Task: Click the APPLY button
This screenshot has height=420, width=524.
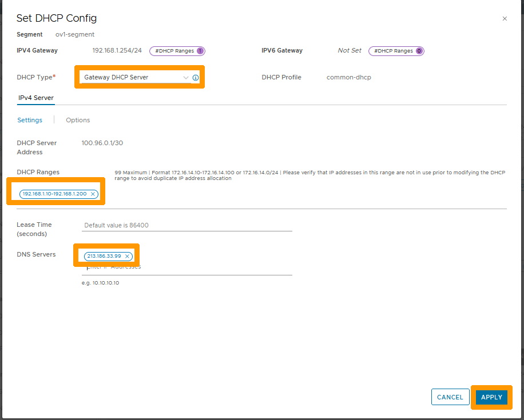Action: [x=491, y=397]
